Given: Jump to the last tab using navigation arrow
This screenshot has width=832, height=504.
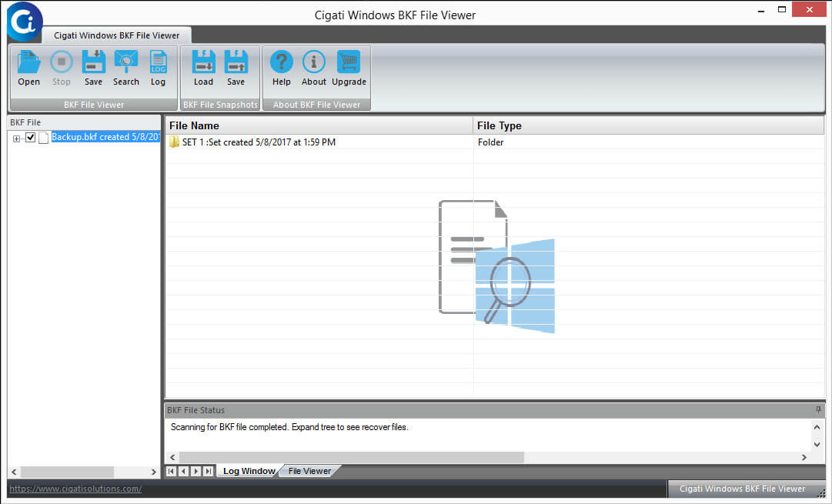Looking at the screenshot, I should pyautogui.click(x=209, y=471).
